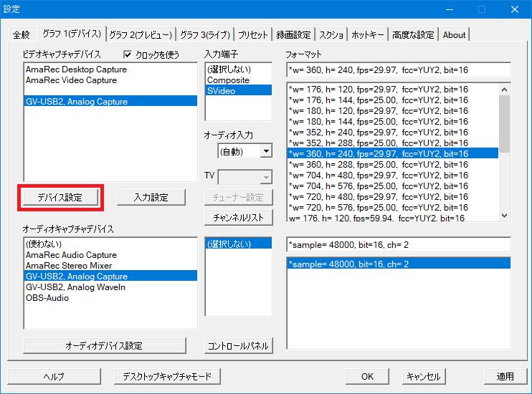Viewport: 532px width, 394px height.
Task: Show the About tab
Action: (x=454, y=34)
